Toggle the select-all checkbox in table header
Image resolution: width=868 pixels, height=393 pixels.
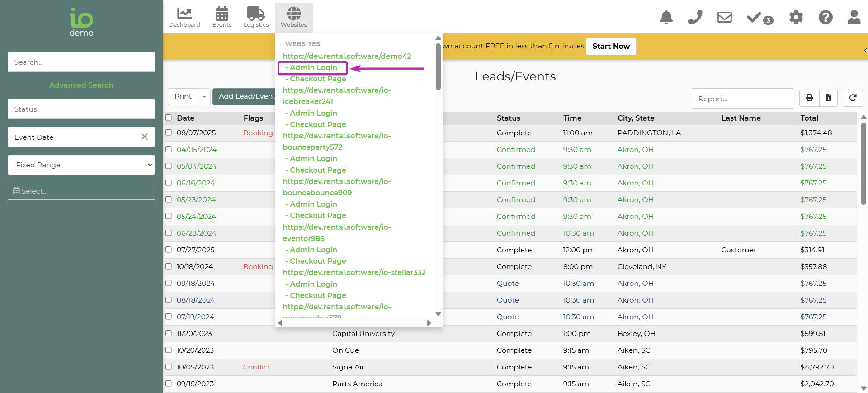pyautogui.click(x=169, y=118)
